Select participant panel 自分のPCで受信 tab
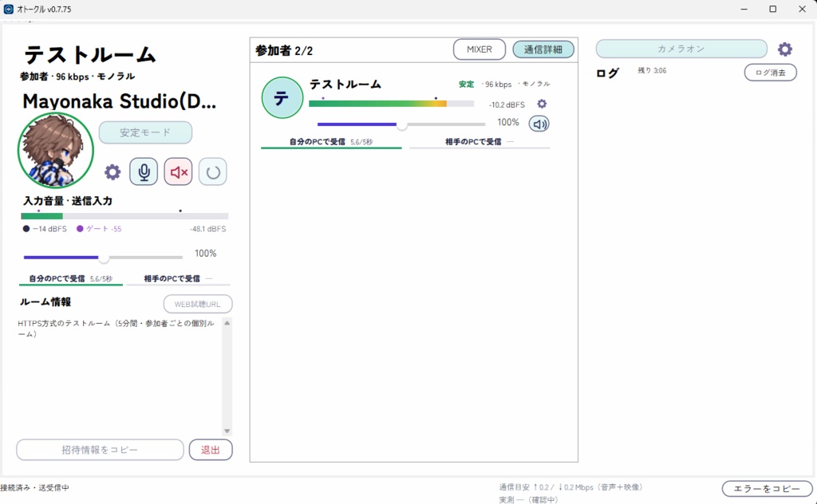The width and height of the screenshot is (817, 504). click(x=331, y=142)
